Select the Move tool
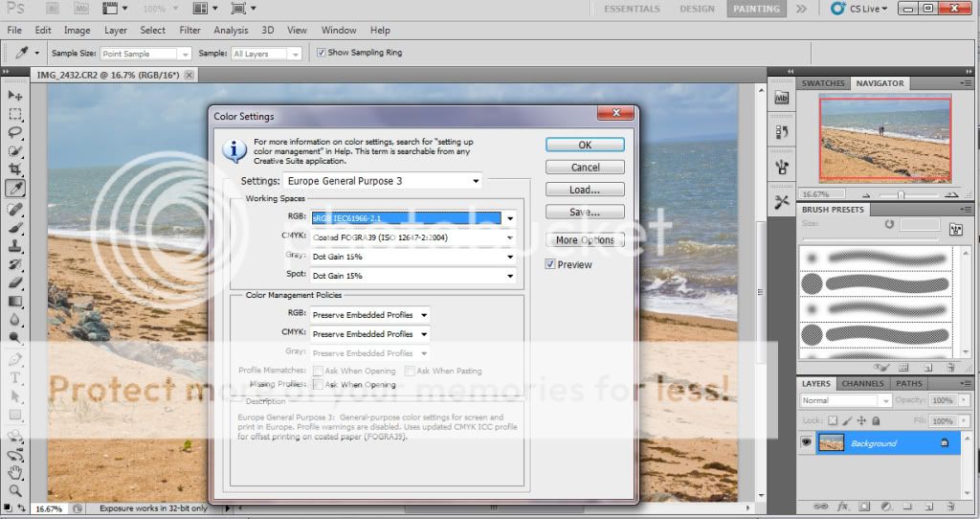Screen dimensions: 980x519 15,96
